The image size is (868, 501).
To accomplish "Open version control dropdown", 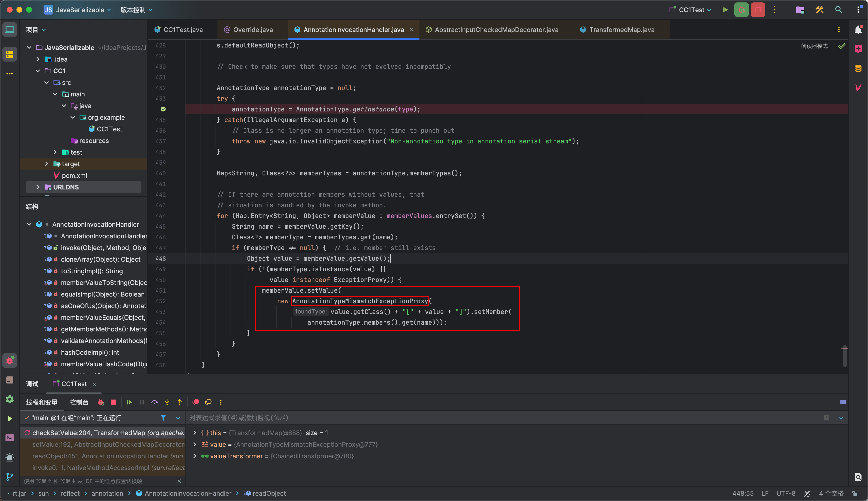I will [136, 10].
